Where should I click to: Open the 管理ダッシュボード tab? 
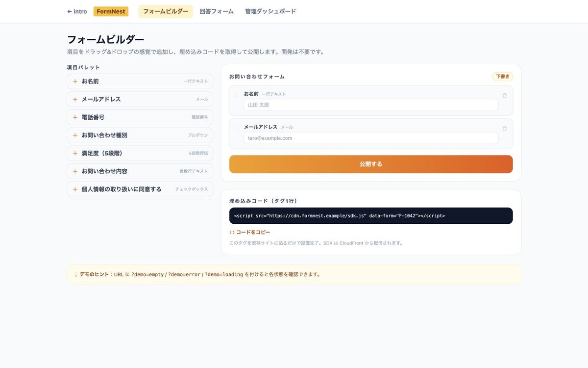[270, 11]
